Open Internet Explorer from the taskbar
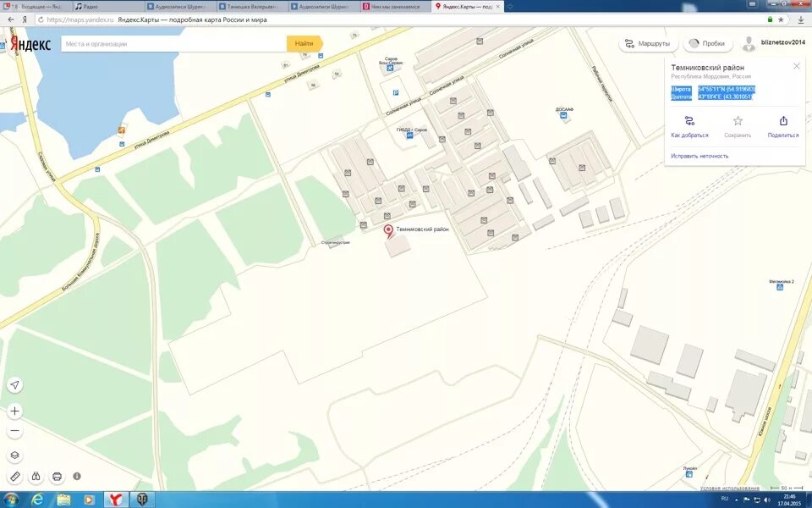 click(38, 500)
